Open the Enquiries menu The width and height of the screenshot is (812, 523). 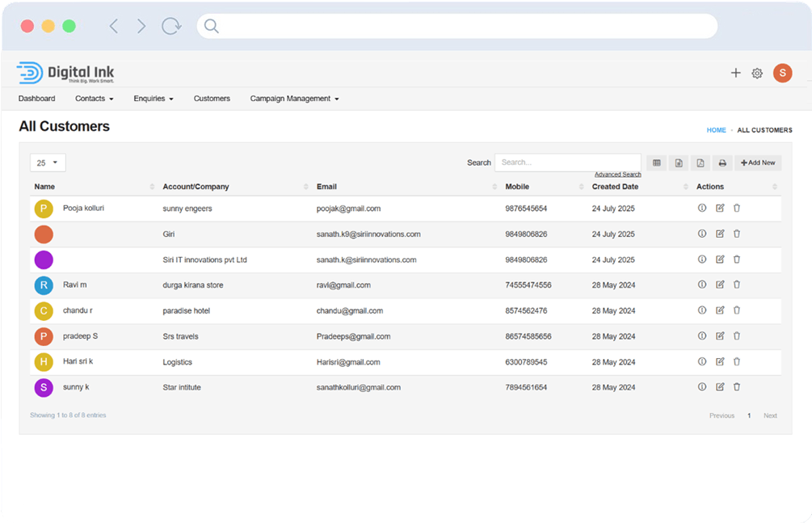pos(154,99)
